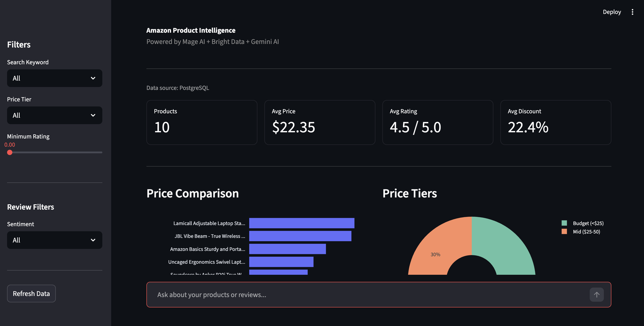Click the red Minimum Rating slider handle

(x=10, y=152)
